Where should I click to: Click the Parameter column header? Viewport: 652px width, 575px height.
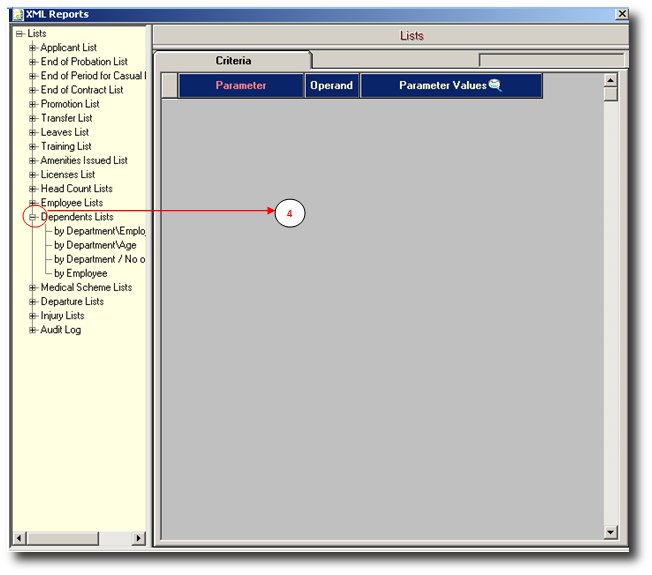click(x=241, y=86)
